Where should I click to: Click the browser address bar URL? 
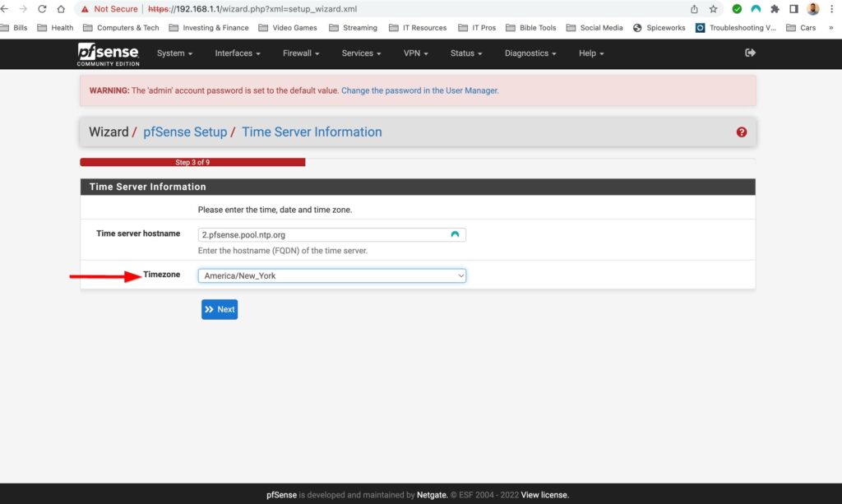pyautogui.click(x=252, y=9)
